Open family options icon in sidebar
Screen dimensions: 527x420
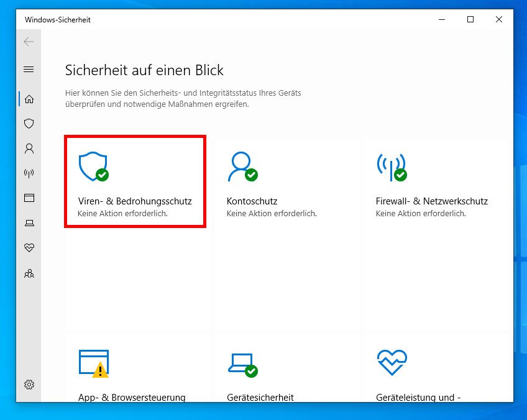(29, 273)
